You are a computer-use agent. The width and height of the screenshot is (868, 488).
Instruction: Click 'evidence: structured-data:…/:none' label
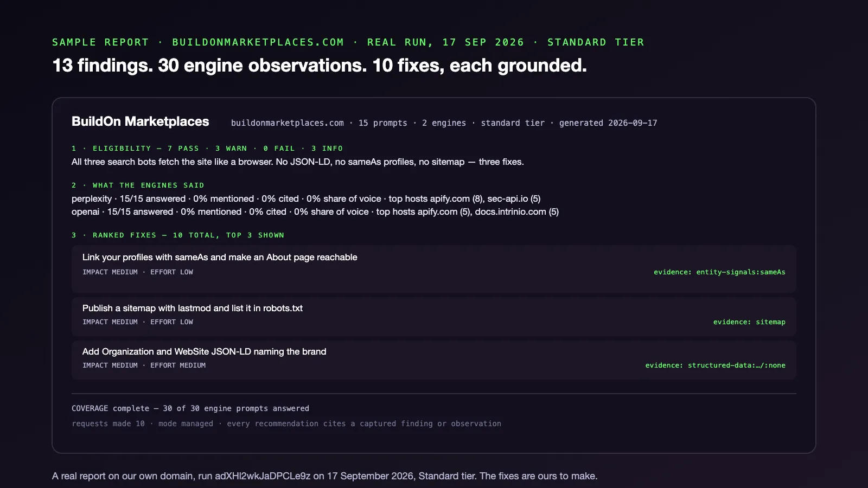pyautogui.click(x=716, y=365)
